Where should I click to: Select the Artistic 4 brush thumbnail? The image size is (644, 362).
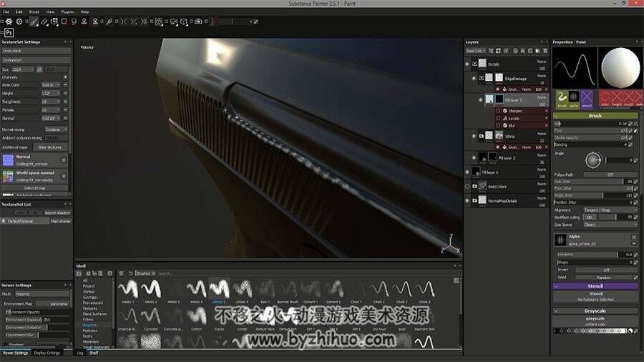196,290
